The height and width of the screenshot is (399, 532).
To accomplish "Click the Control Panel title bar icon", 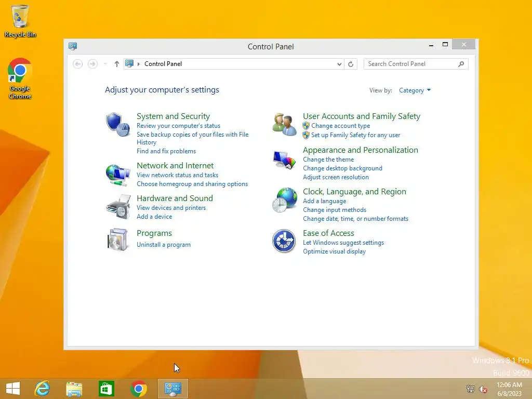I will 73,46.
